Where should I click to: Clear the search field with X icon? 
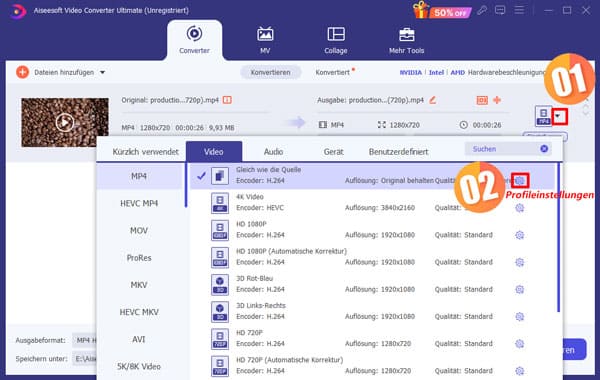544,149
